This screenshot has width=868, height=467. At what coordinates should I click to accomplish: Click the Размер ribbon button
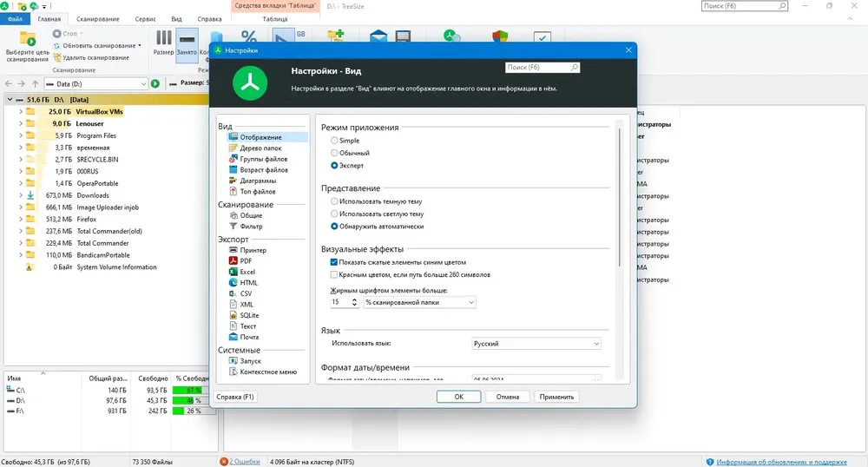tap(163, 43)
